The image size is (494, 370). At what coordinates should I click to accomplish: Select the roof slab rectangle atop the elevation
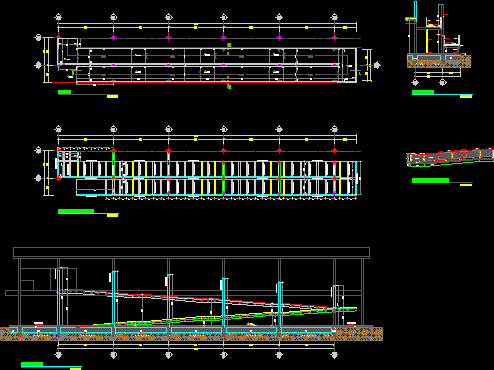(x=191, y=253)
